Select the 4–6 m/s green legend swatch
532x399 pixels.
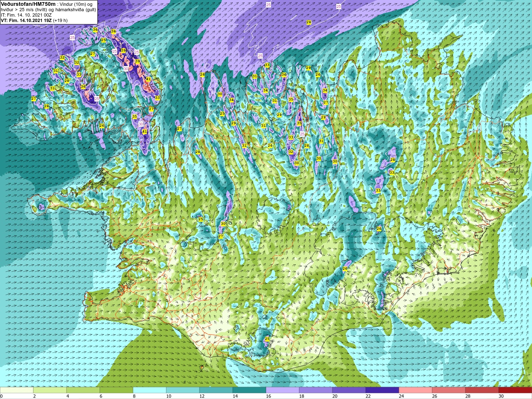83,390
